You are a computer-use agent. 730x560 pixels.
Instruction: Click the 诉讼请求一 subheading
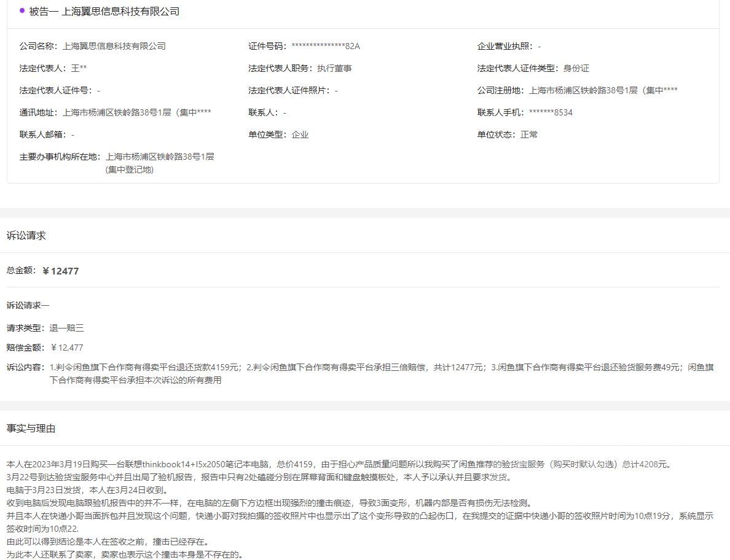(28, 305)
